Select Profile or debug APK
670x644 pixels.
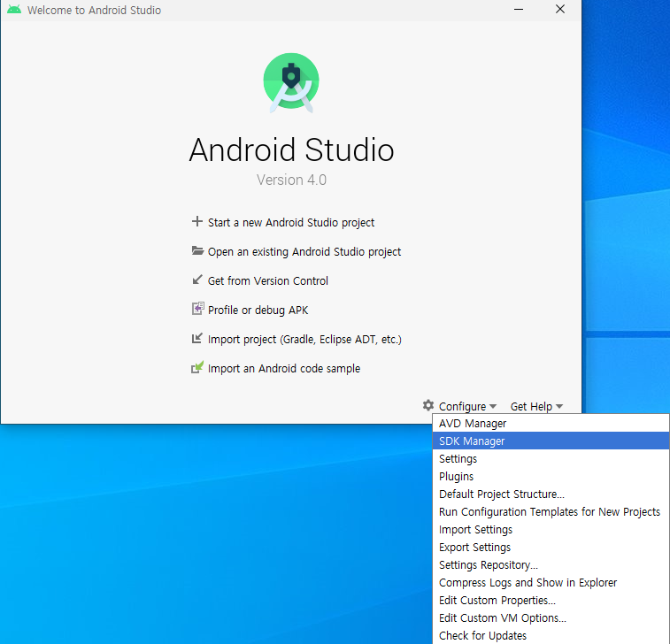point(258,310)
